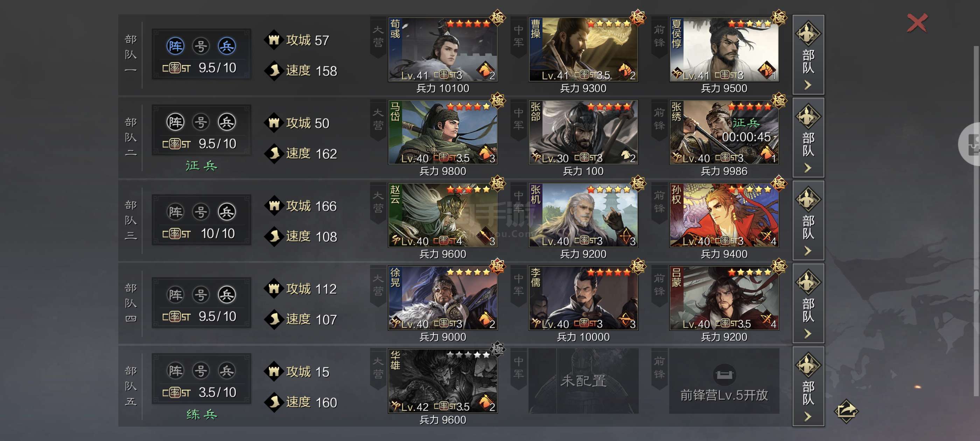Click the 极 badge on 赵云's card
Viewport: 980px width, 441px height.
tap(498, 183)
